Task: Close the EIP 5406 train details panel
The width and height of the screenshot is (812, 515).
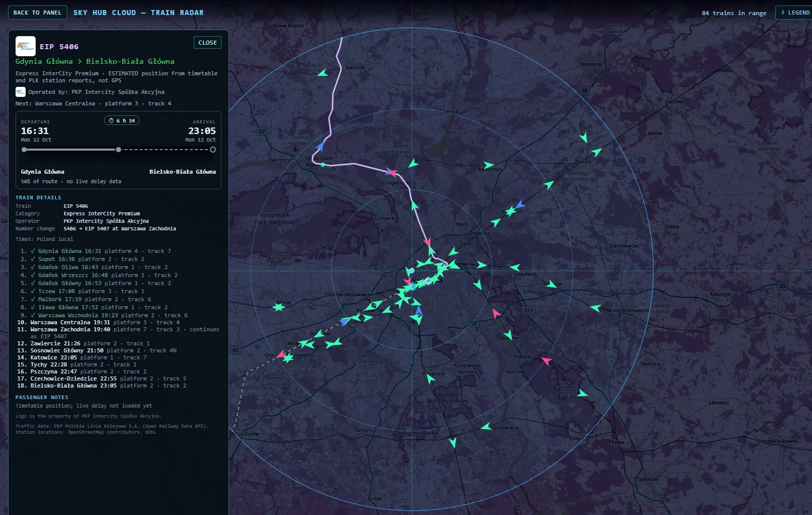Action: point(207,43)
